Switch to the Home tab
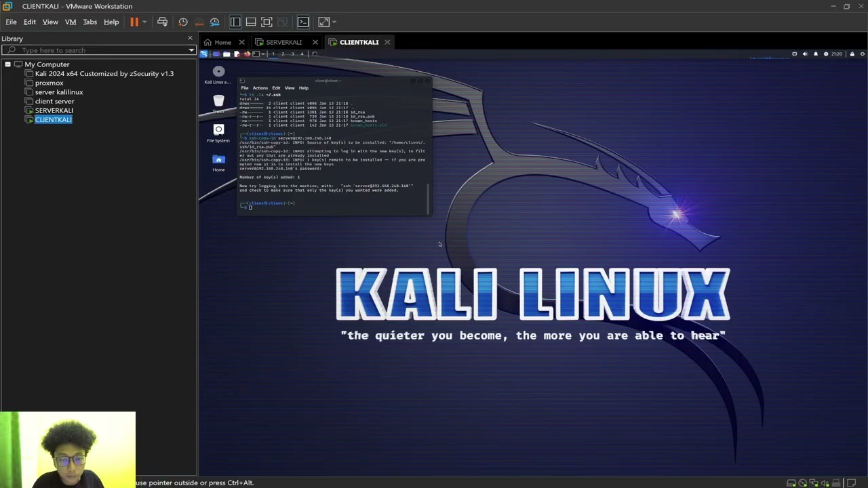 [x=222, y=42]
